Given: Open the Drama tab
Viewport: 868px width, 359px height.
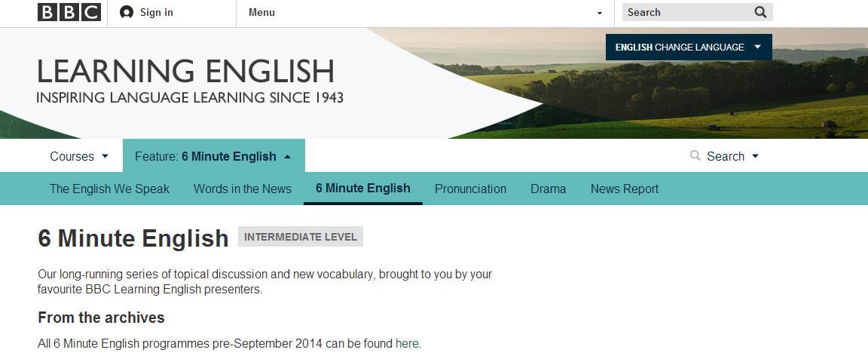Looking at the screenshot, I should (x=548, y=189).
